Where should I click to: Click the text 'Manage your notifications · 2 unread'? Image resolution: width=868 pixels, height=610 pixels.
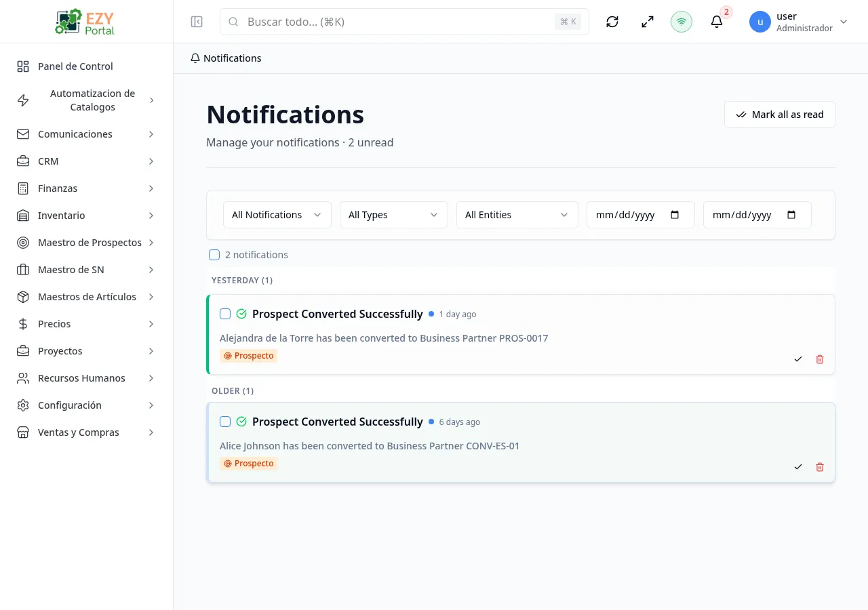coord(300,142)
